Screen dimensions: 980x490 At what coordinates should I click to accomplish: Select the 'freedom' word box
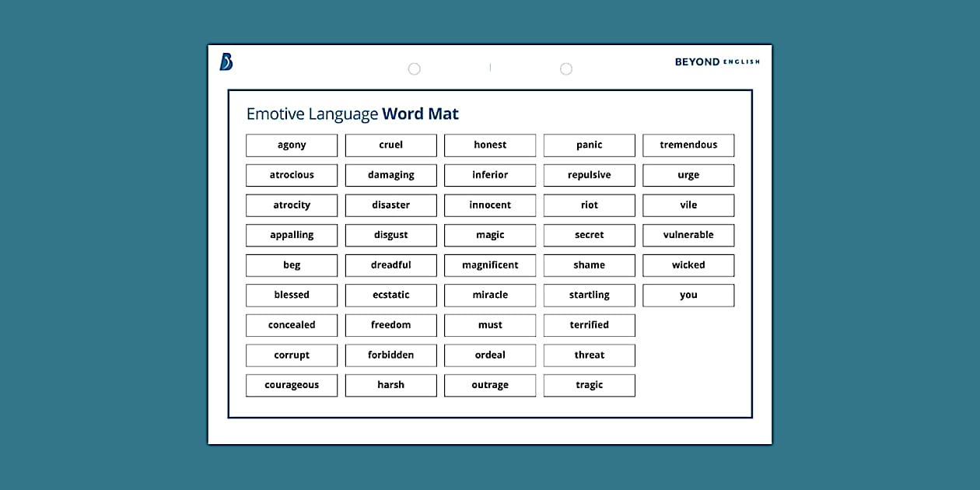point(390,325)
